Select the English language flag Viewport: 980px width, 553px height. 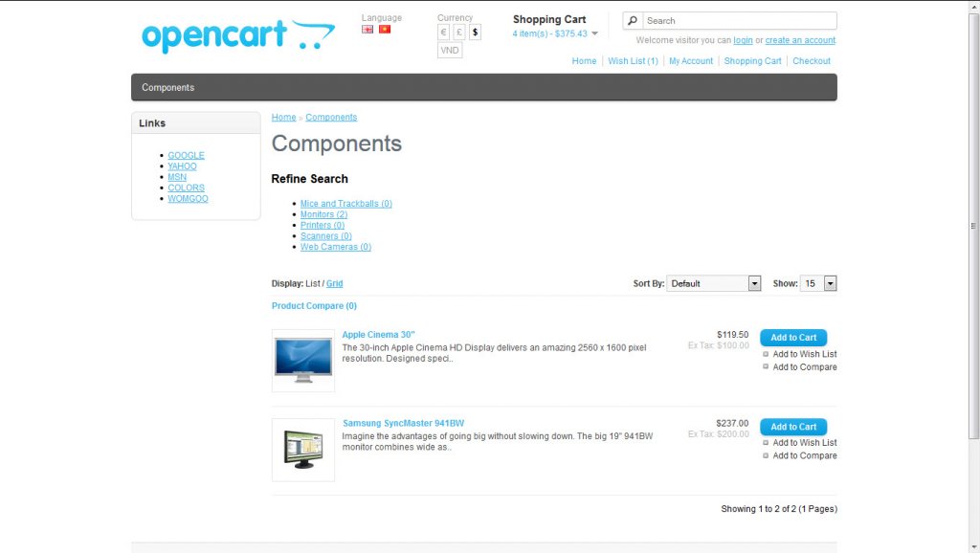click(x=367, y=30)
